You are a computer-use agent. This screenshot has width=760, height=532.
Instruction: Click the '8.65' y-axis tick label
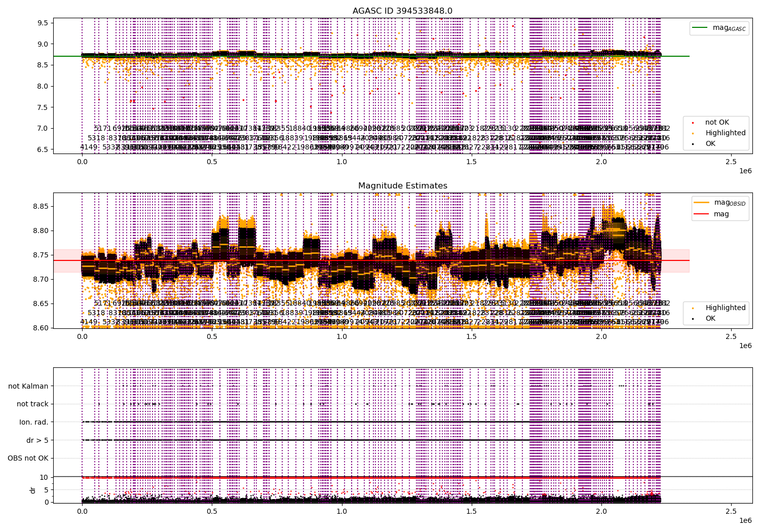point(41,304)
